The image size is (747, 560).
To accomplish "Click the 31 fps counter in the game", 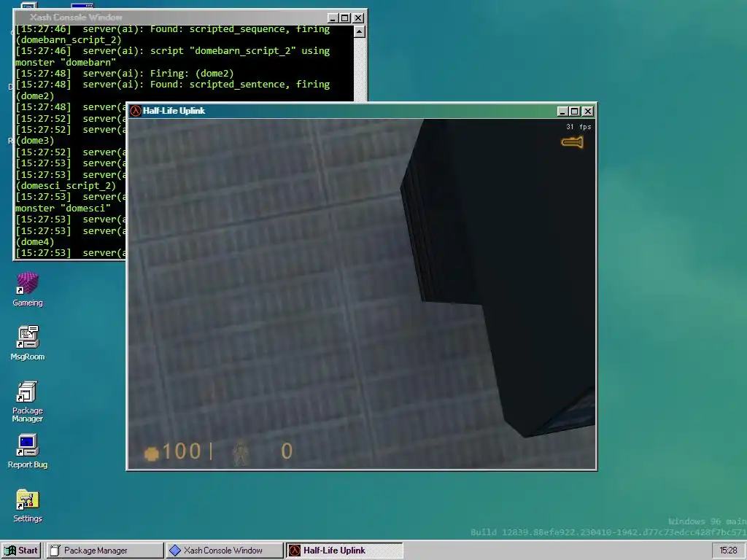I will 578,127.
